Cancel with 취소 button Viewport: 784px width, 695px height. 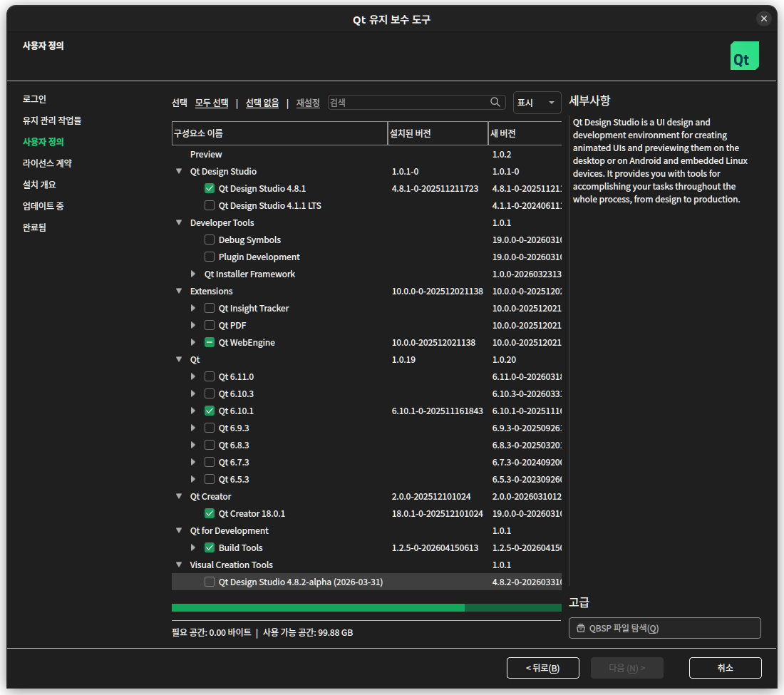pos(725,668)
